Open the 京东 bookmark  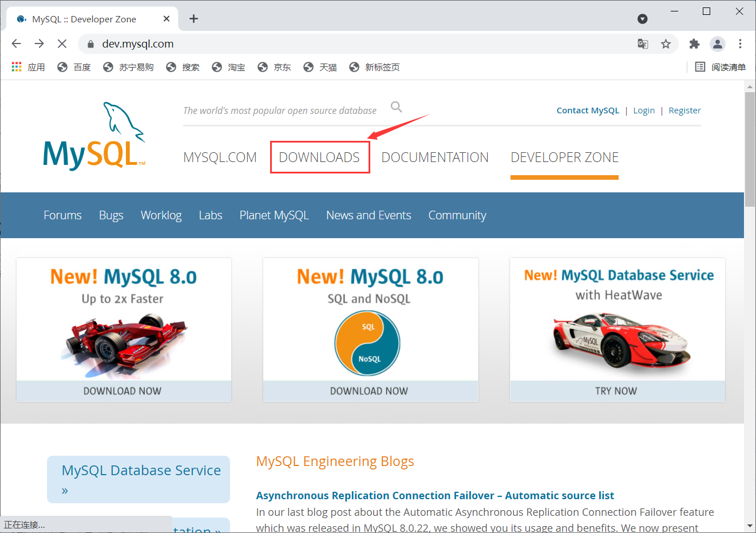[274, 67]
